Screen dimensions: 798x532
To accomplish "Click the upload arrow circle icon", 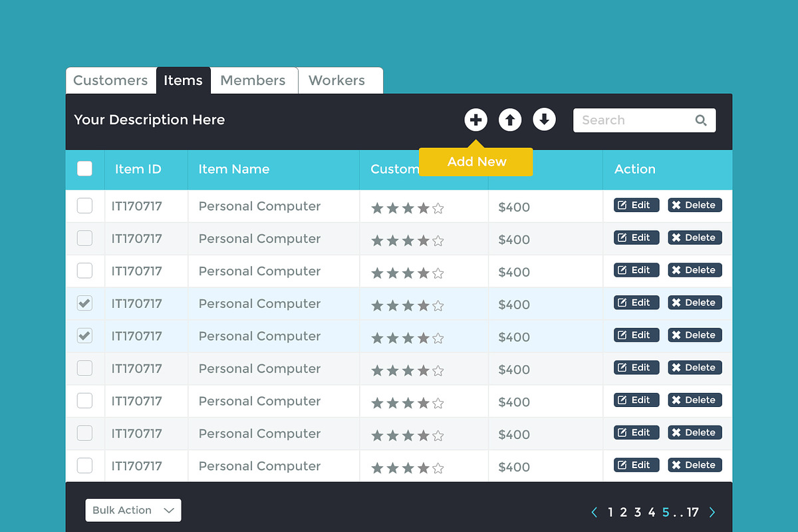I will (510, 120).
